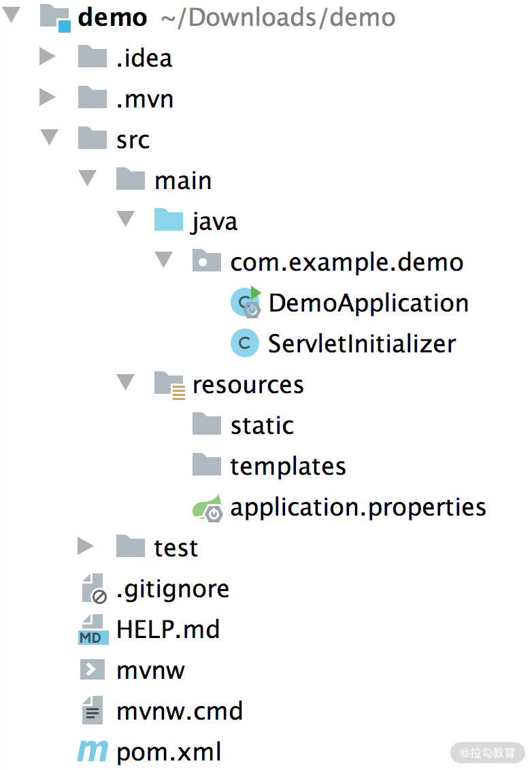Screen dimensions: 532x770
Task: Expand the test folder
Action: 85,547
